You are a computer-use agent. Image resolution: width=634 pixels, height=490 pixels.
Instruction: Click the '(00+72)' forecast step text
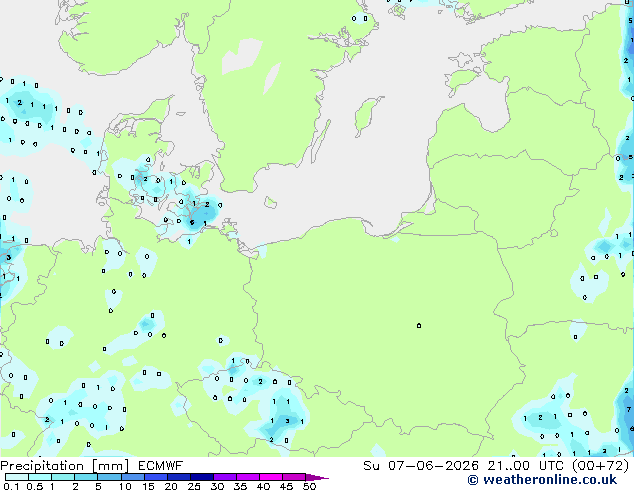(600, 466)
